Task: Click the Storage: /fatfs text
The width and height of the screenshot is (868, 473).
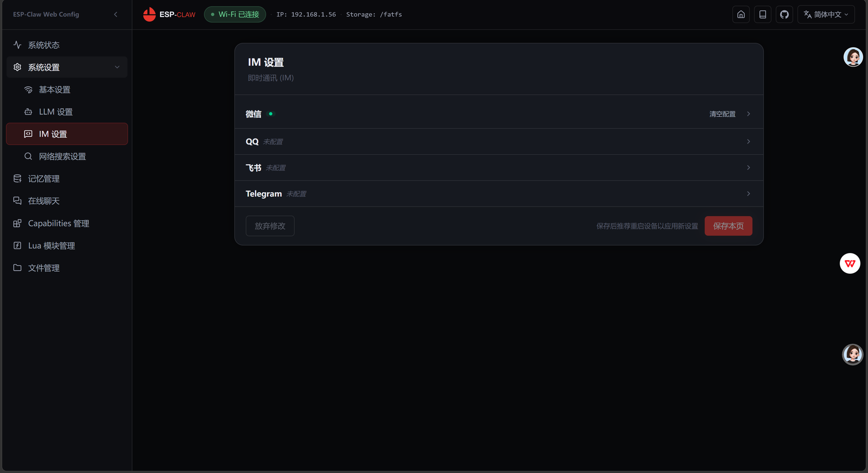Action: pos(374,14)
